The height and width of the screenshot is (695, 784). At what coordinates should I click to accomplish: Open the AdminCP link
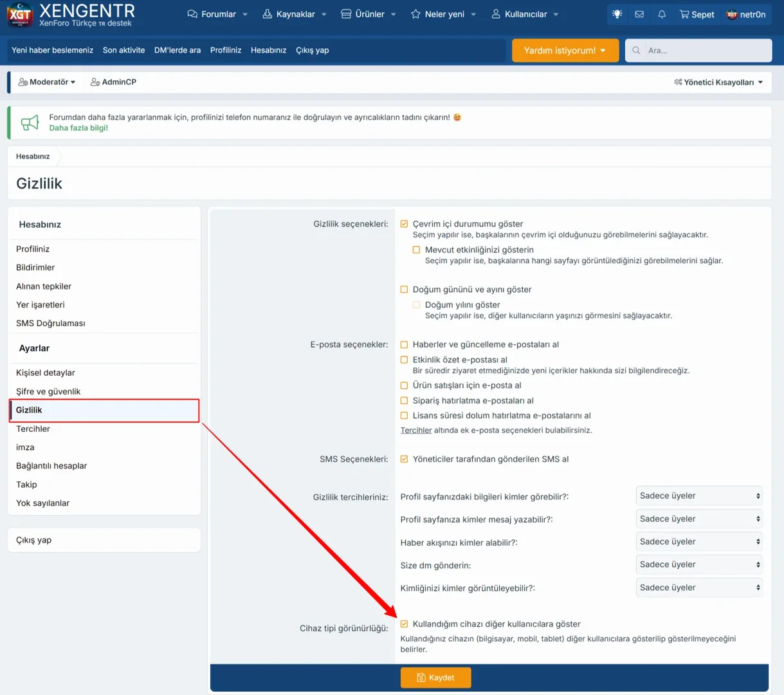click(x=114, y=82)
